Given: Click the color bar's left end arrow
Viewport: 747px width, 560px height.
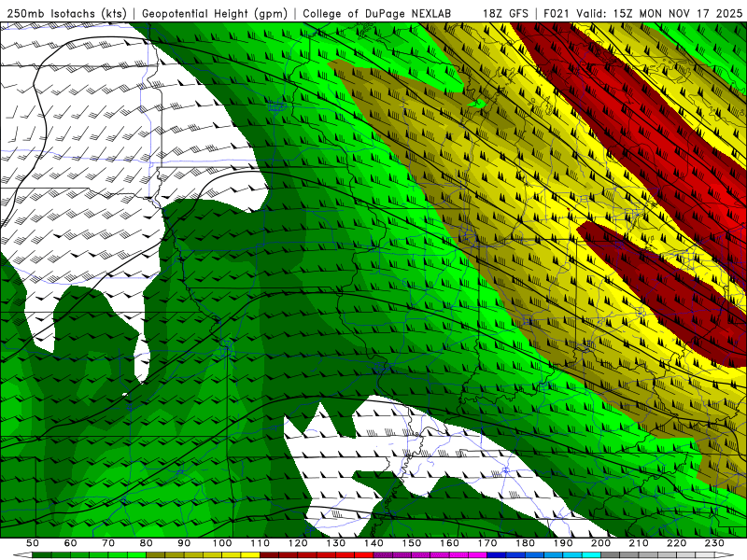Looking at the screenshot, I should click(22, 555).
